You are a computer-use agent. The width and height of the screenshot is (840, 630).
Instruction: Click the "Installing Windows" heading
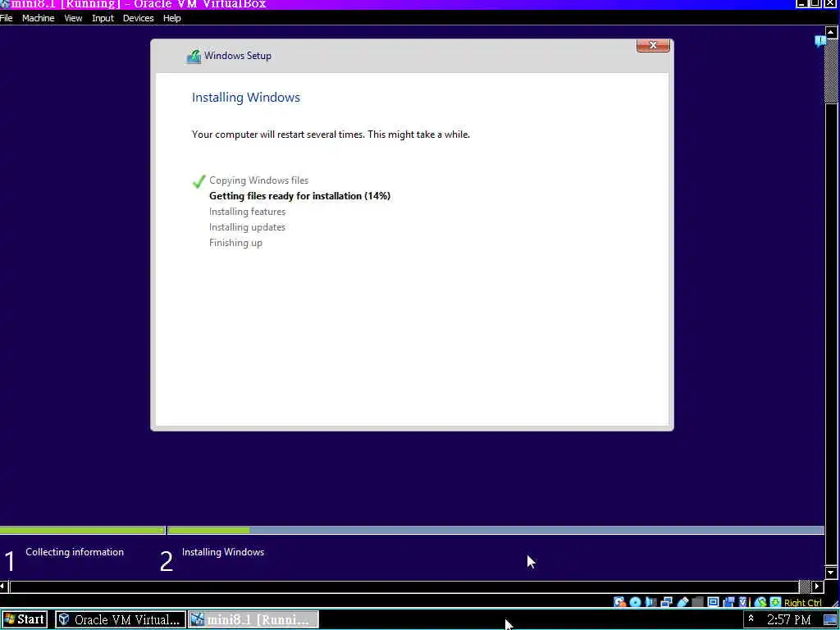coord(246,98)
